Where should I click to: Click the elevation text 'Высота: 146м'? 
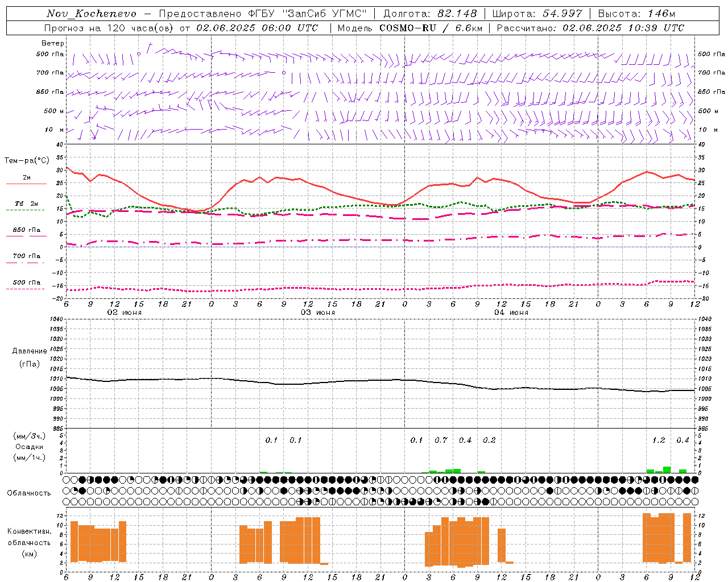[x=636, y=14]
